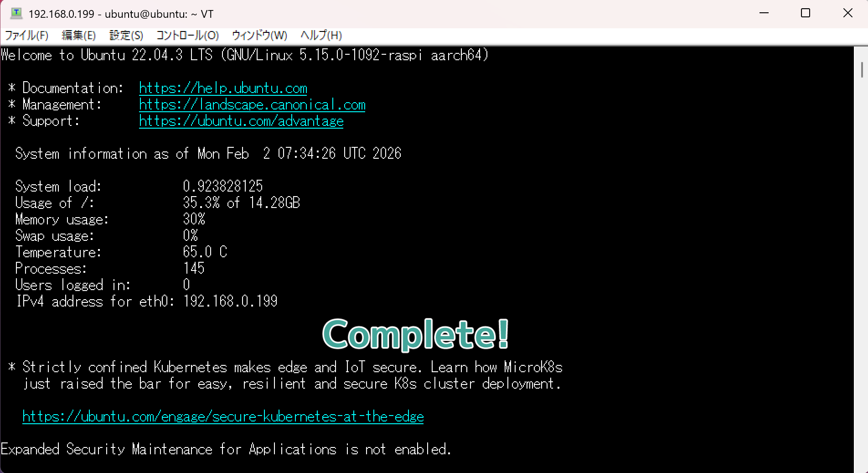Screen dimensions: 868x473
Task: Open the ヘルプ(H) menu
Action: pyautogui.click(x=321, y=36)
